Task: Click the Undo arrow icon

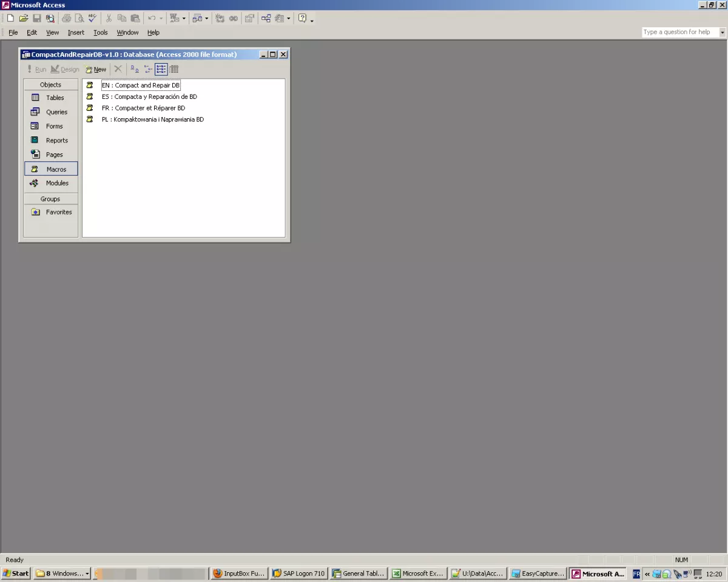Action: (x=152, y=18)
